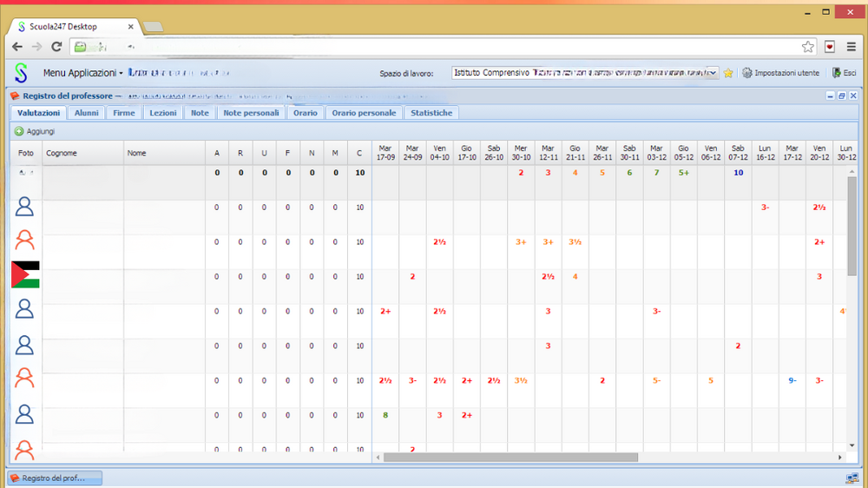The image size is (868, 488).
Task: Click the yellow star beside workspace selector
Action: 728,74
